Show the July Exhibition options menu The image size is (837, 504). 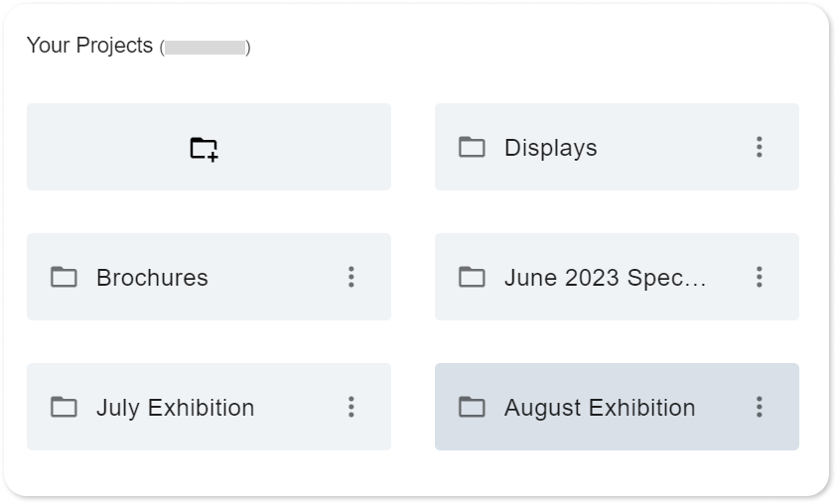click(350, 408)
